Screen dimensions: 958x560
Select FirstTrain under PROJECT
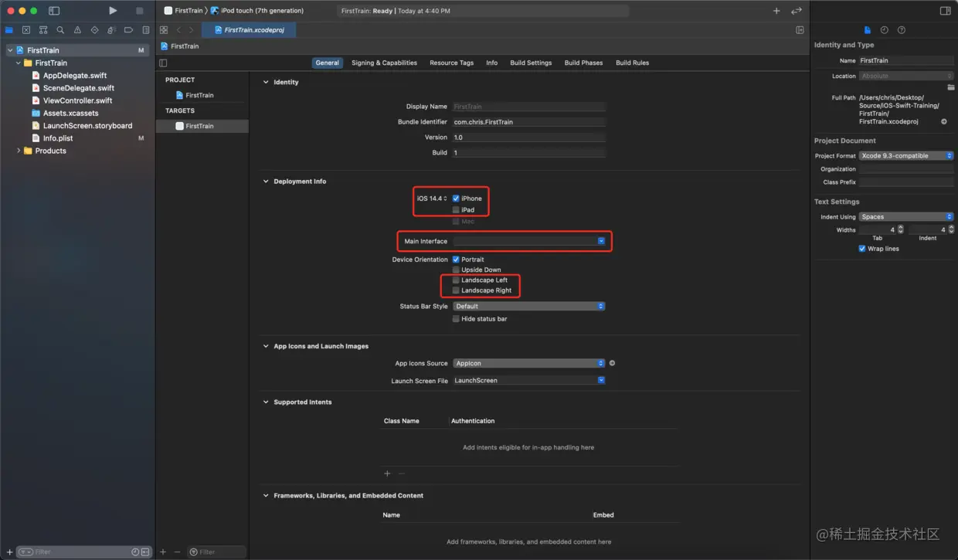click(x=199, y=95)
